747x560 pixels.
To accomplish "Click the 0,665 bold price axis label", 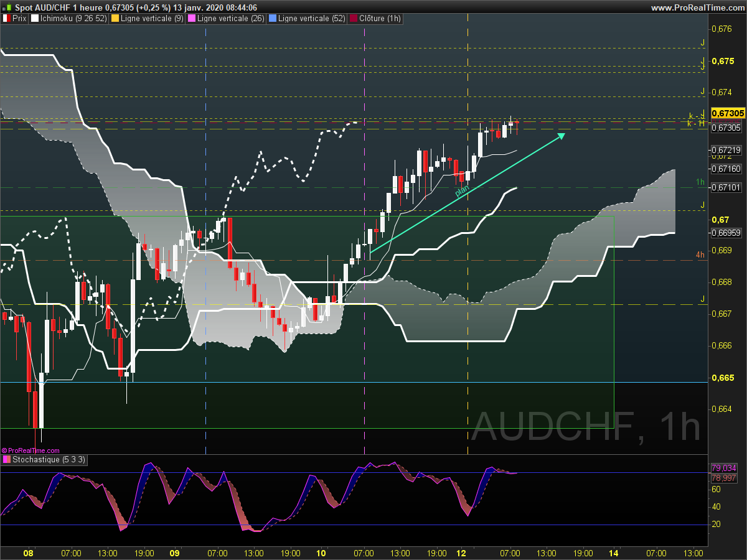I will [722, 378].
